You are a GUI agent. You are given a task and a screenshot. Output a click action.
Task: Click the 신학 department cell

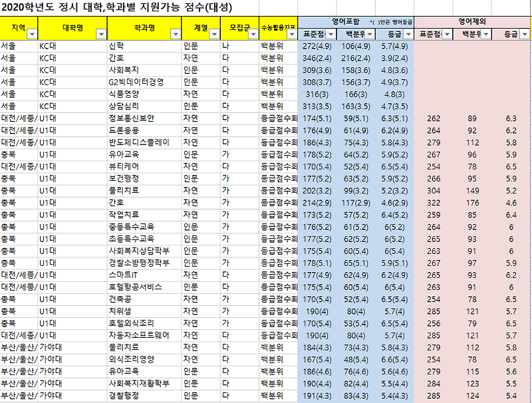tap(144, 46)
